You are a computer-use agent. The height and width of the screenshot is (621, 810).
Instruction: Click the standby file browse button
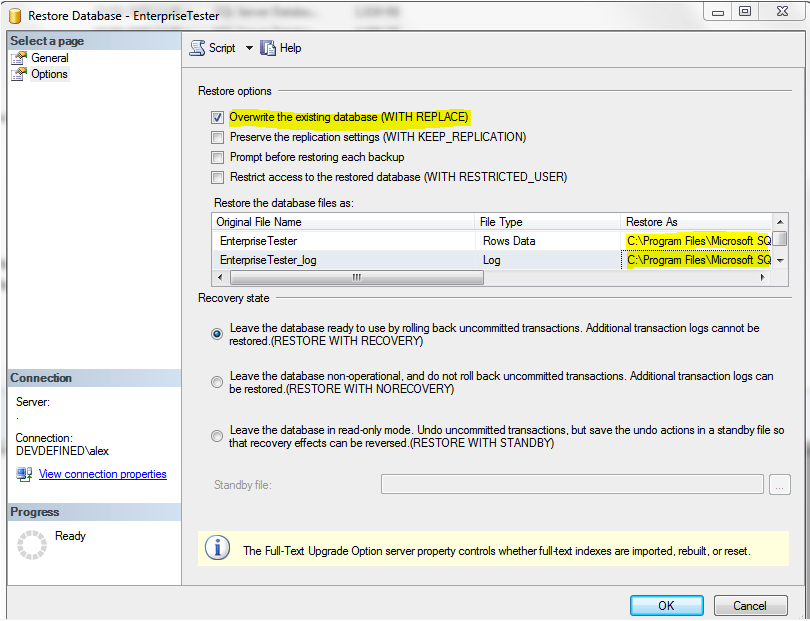click(x=780, y=485)
